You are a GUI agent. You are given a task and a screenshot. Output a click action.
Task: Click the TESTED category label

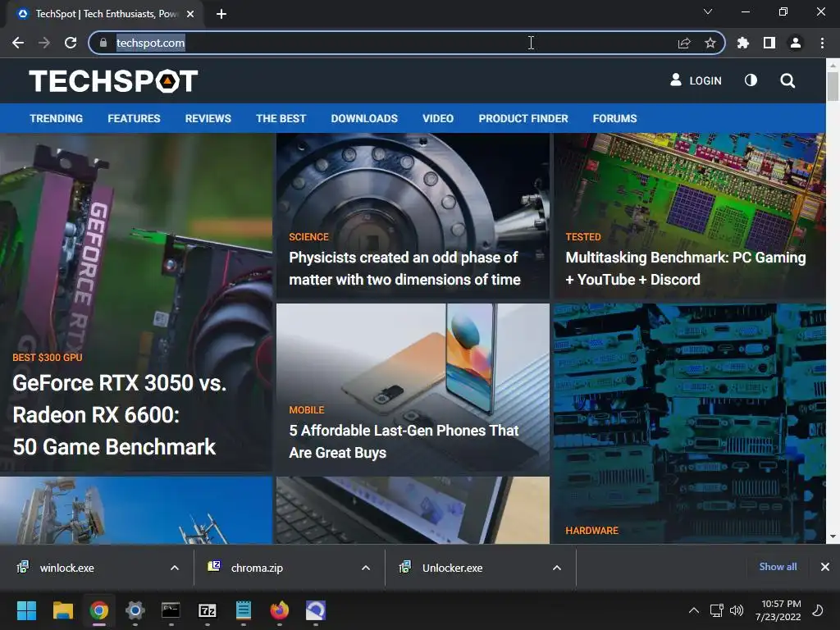point(583,237)
